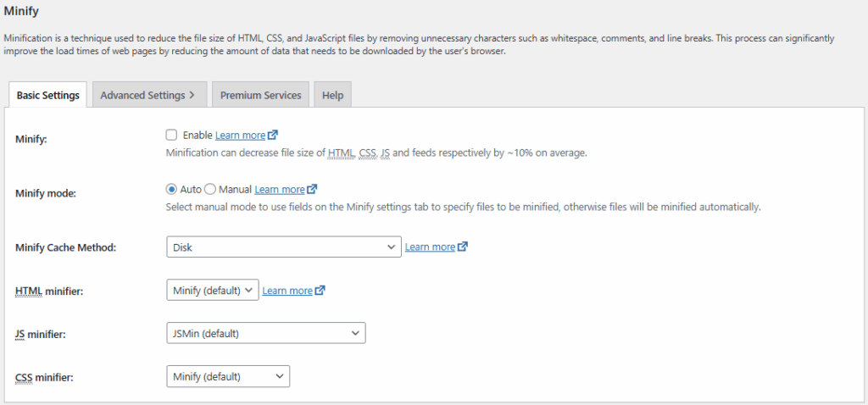Click external link icon next to Manual mode
Image resolution: width=868 pixels, height=405 pixels.
coord(312,190)
